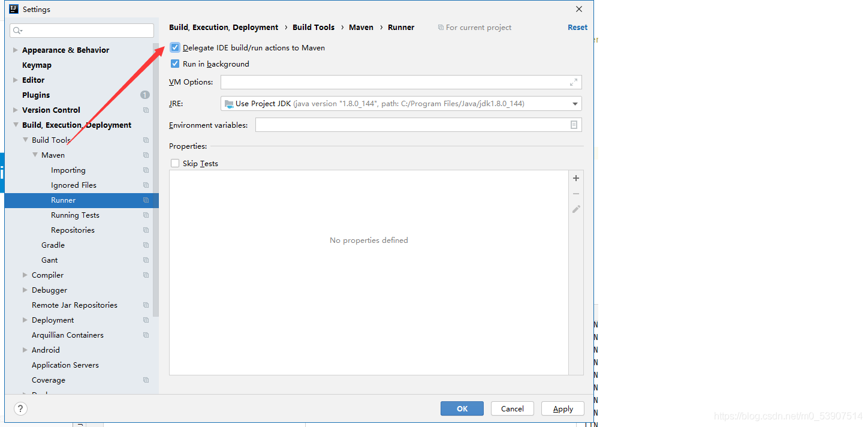Click the search magnifier icon

click(x=17, y=31)
